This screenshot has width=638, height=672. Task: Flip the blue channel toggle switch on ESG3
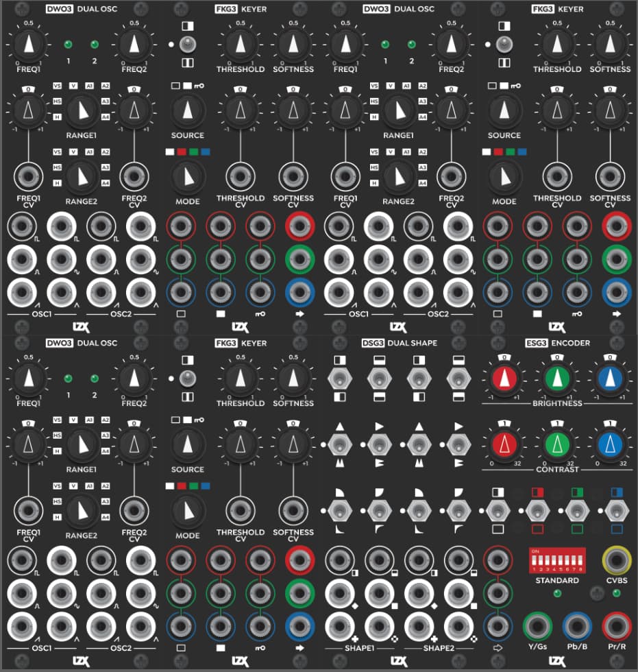[617, 510]
